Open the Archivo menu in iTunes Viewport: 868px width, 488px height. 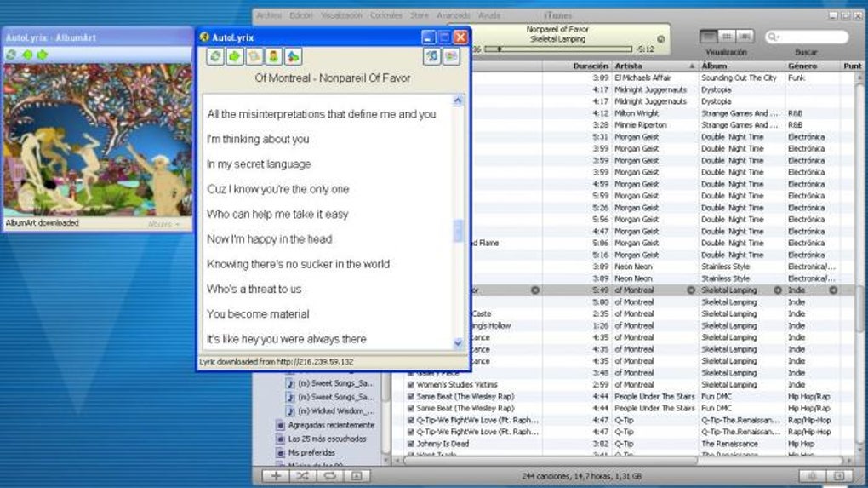(x=269, y=15)
